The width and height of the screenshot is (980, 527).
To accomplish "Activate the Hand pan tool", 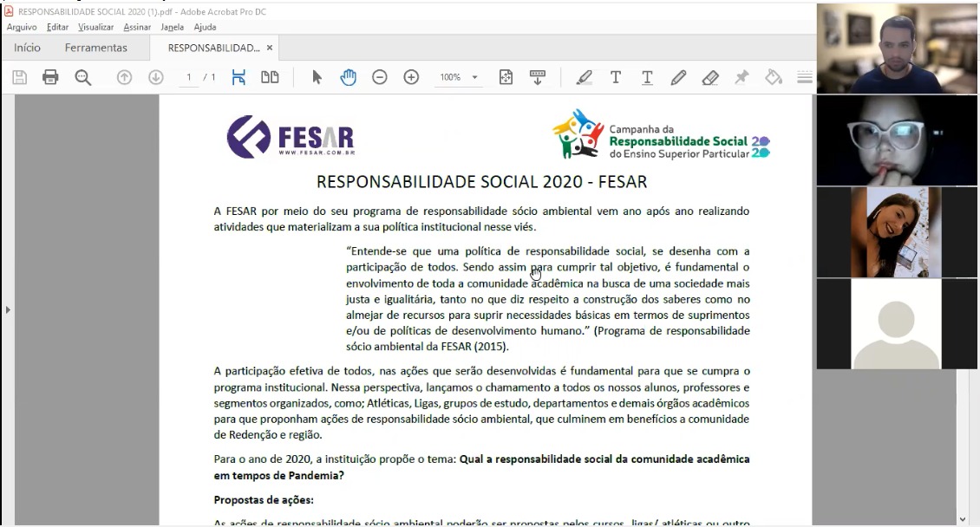I will tap(348, 77).
